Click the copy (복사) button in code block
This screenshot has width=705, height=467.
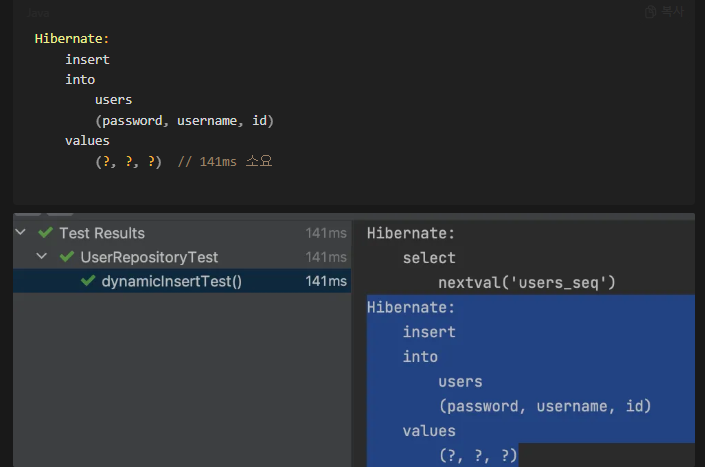pos(664,12)
